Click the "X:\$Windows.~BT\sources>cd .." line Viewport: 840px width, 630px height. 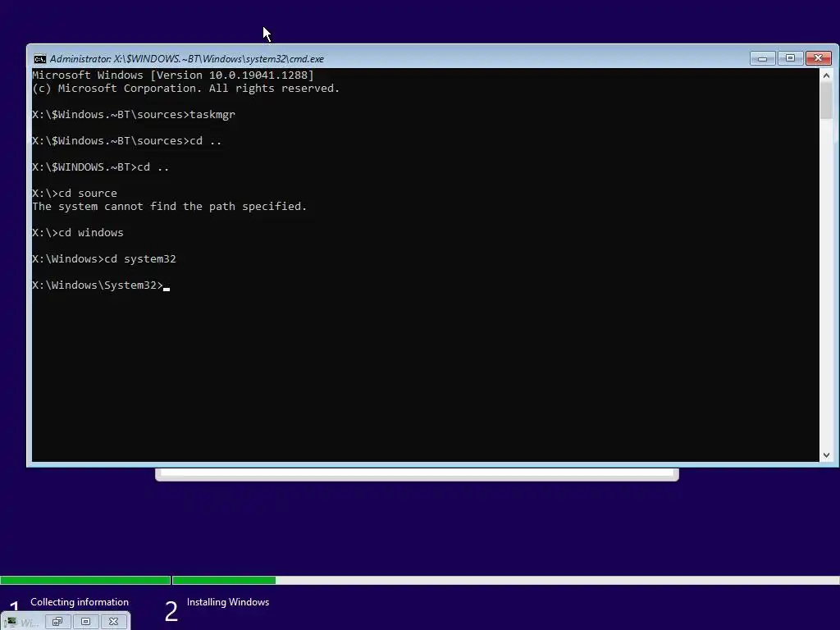point(127,141)
